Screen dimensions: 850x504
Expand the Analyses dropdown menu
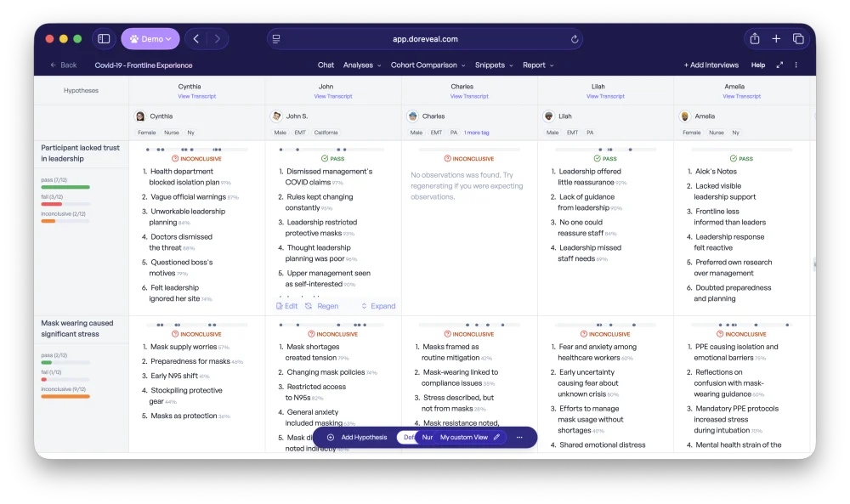[362, 65]
